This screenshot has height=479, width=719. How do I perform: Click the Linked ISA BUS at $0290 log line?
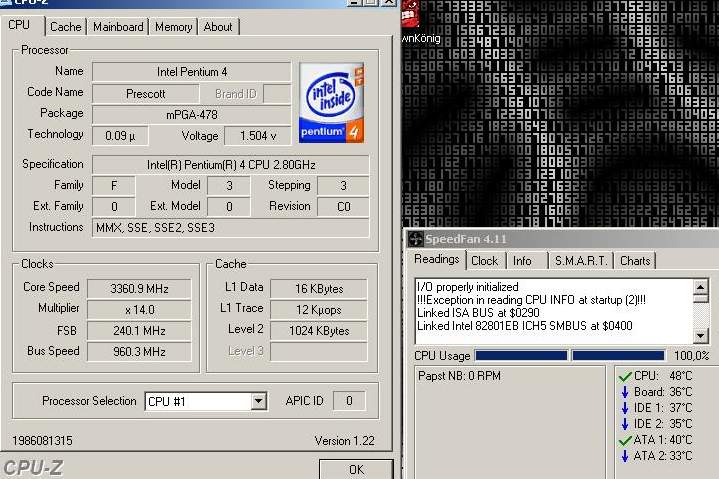tap(478, 313)
